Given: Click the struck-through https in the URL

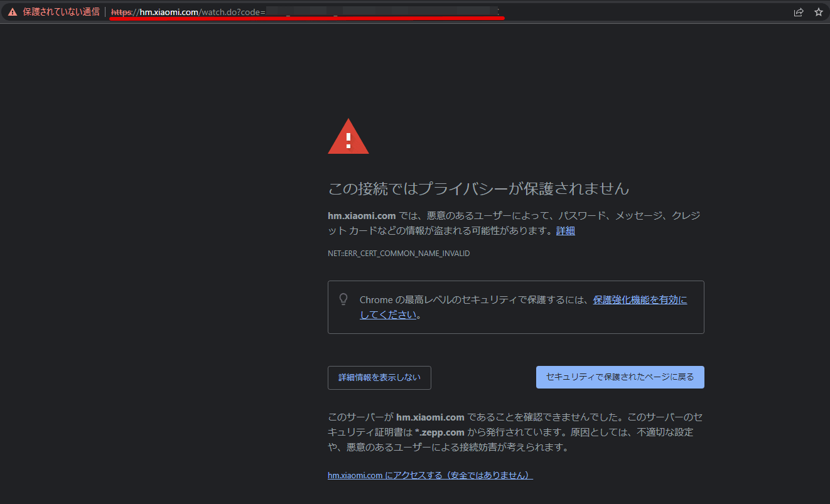Looking at the screenshot, I should coord(122,12).
